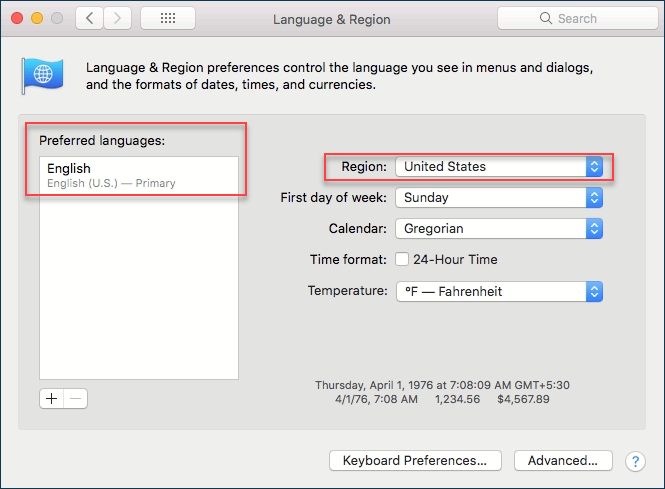Click the 'Preferred languages:' label
Viewport: 665px width, 489px height.
[102, 140]
